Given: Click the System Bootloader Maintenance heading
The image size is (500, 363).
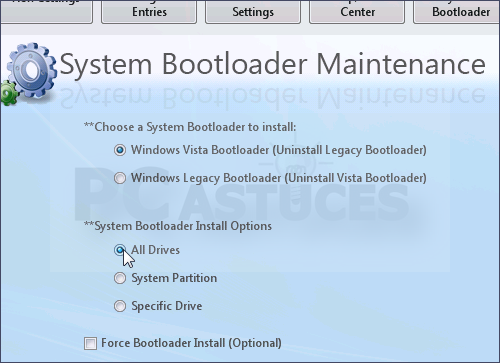Looking at the screenshot, I should [x=272, y=64].
